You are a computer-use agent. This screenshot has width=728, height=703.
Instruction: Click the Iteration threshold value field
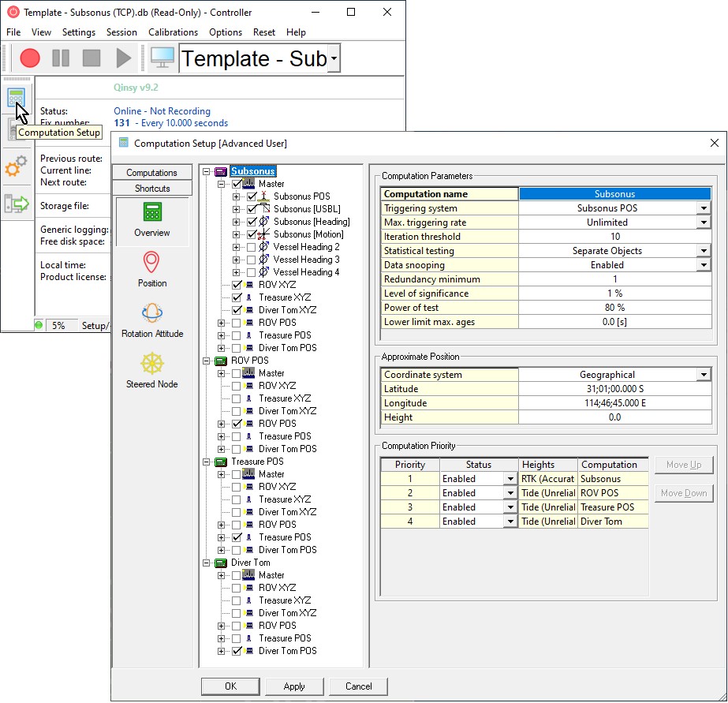tap(614, 237)
